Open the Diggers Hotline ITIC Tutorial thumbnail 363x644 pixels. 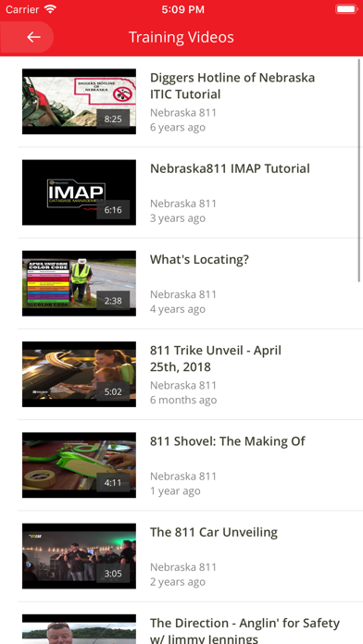coord(79,102)
